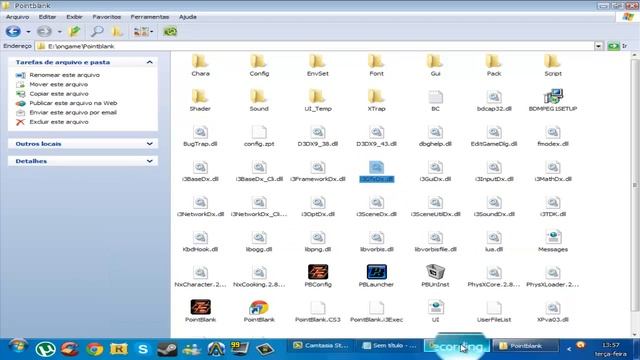Select the PBLauncher application icon
Screen dimensions: 640x360
[x=376, y=276]
